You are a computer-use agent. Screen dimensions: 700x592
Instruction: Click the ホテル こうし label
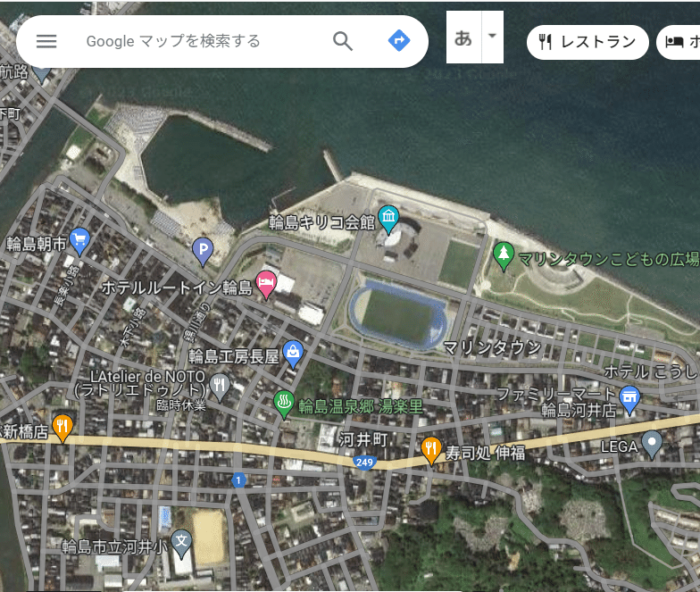[652, 371]
